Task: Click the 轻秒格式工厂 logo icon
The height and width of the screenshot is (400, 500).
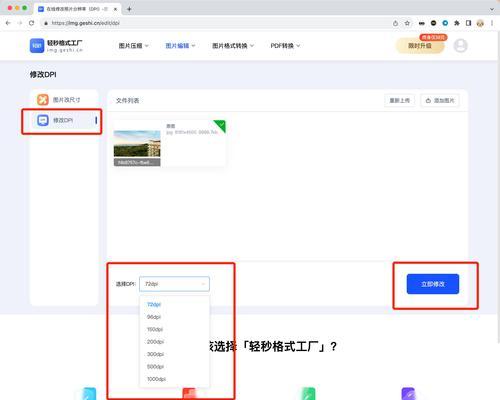Action: [37, 46]
